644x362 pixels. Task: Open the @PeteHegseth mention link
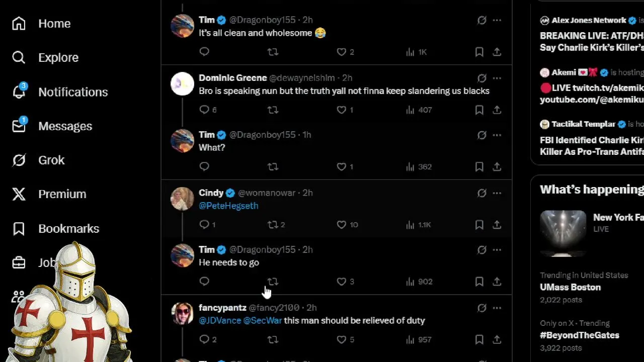228,206
